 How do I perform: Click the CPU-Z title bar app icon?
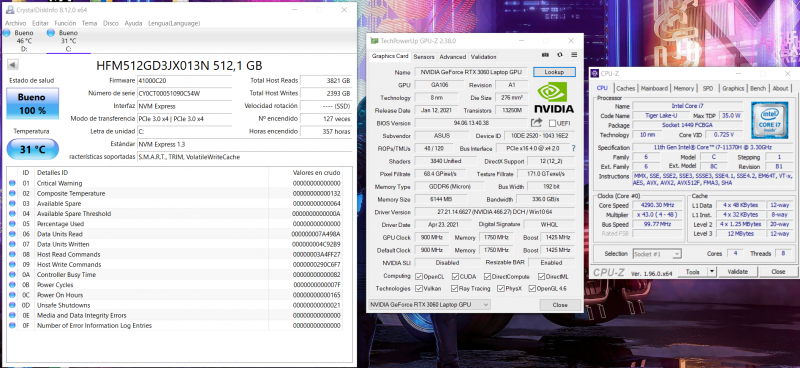[x=595, y=74]
